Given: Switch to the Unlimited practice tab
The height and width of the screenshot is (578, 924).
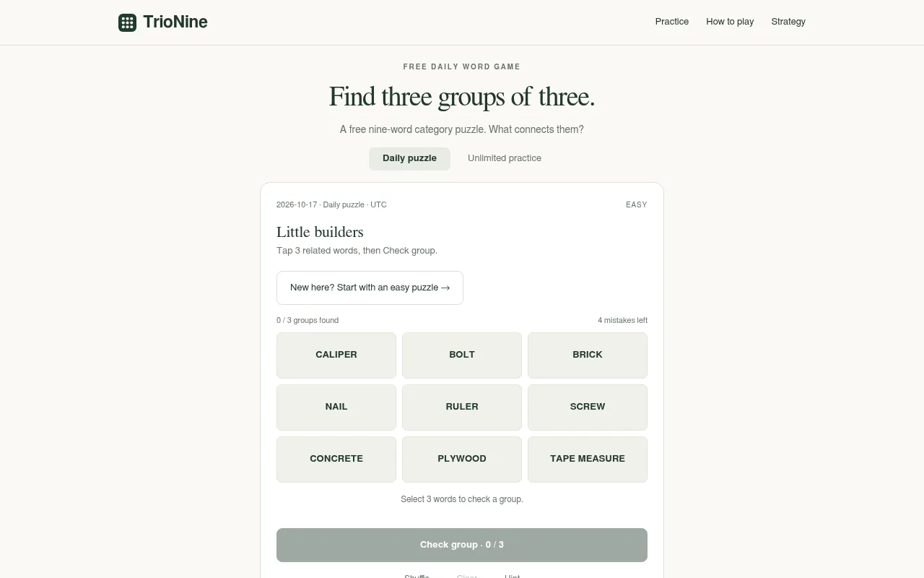Looking at the screenshot, I should [x=505, y=158].
